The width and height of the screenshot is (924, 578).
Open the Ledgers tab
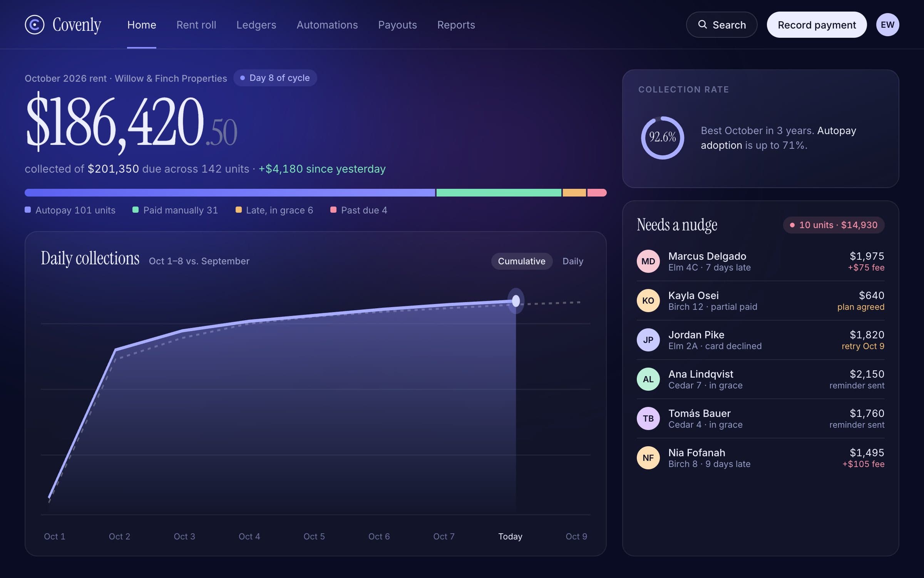coord(256,25)
